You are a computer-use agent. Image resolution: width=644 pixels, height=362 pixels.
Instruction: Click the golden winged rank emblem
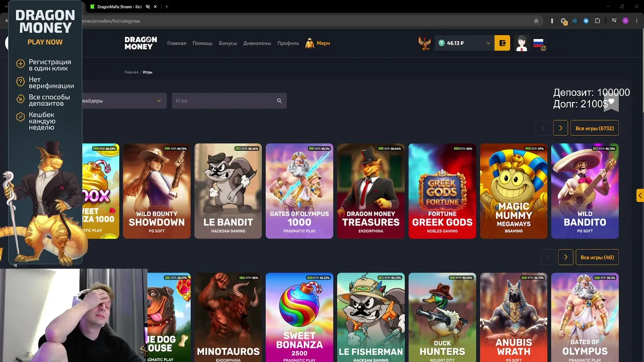424,43
